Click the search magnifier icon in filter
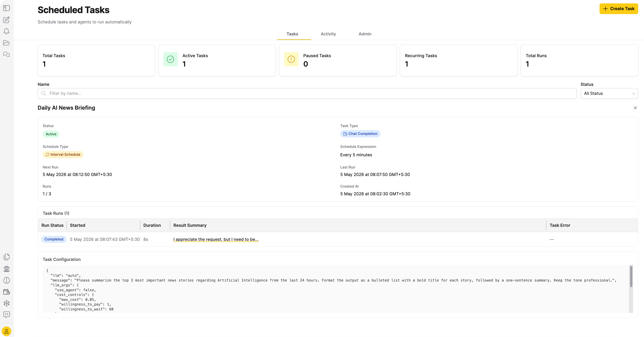644x337 pixels. [44, 93]
